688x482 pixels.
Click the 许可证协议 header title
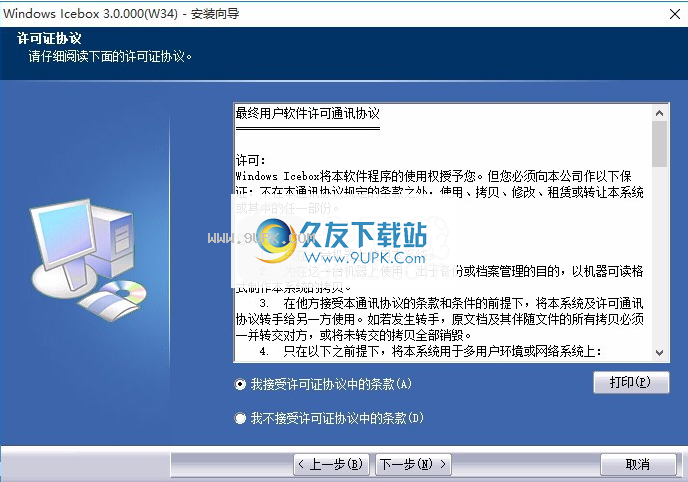click(49, 38)
